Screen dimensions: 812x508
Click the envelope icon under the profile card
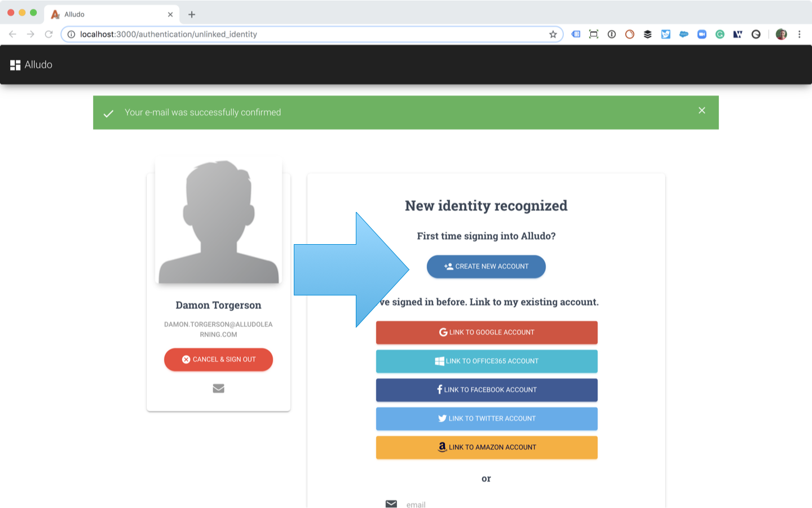tap(219, 388)
